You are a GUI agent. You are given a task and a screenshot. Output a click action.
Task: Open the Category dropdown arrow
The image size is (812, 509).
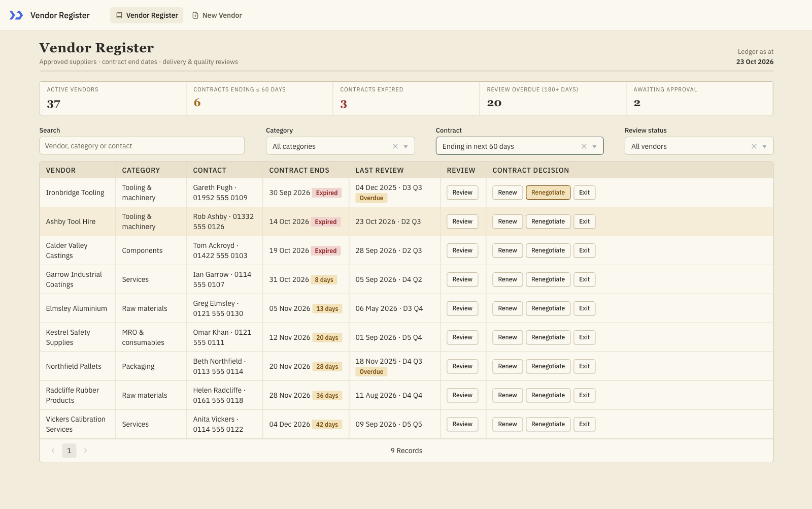click(406, 146)
